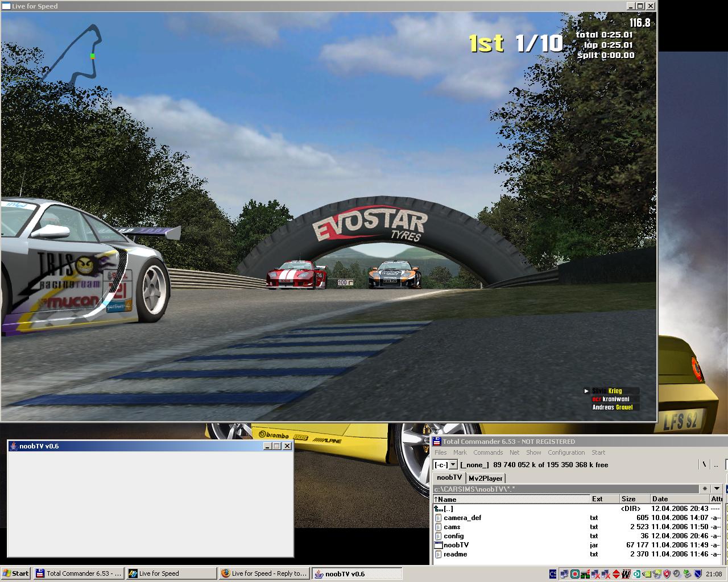Click the 116.8 frame rate readout
Screen dimensions: 728x582
tap(640, 23)
